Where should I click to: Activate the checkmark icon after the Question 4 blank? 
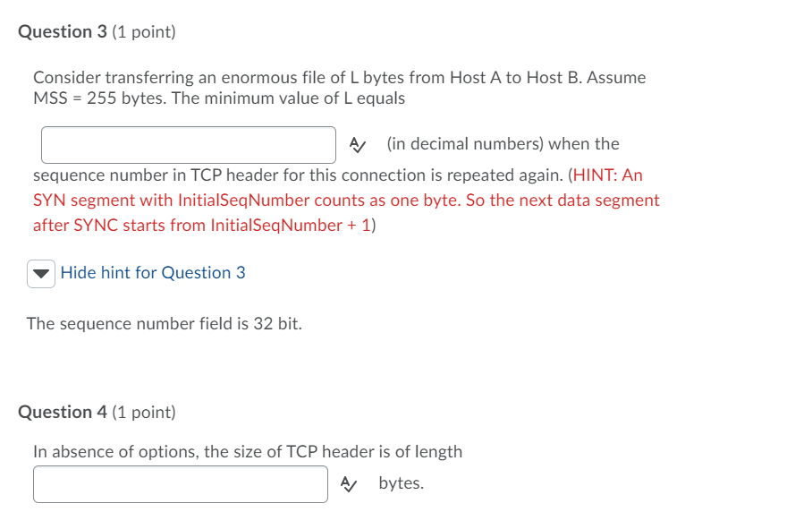coord(349,483)
